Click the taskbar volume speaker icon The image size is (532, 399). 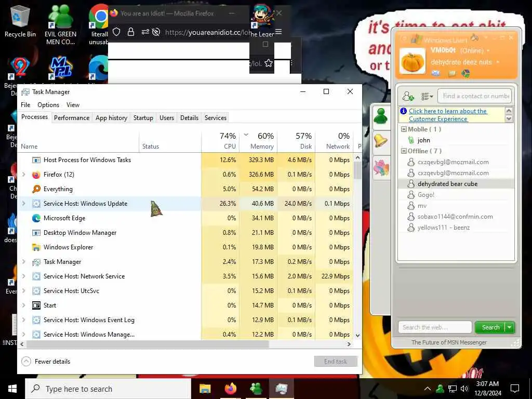click(464, 389)
